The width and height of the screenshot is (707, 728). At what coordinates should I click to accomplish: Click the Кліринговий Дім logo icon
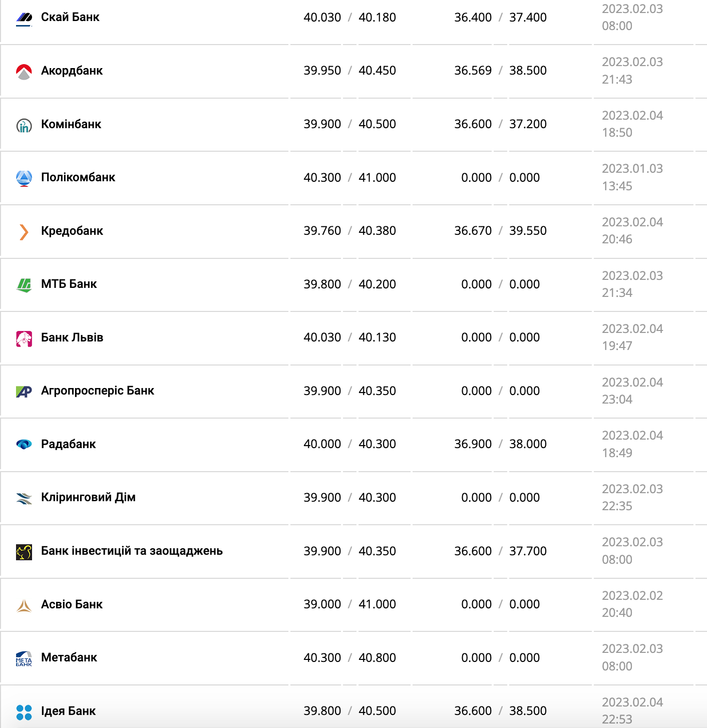tap(24, 498)
